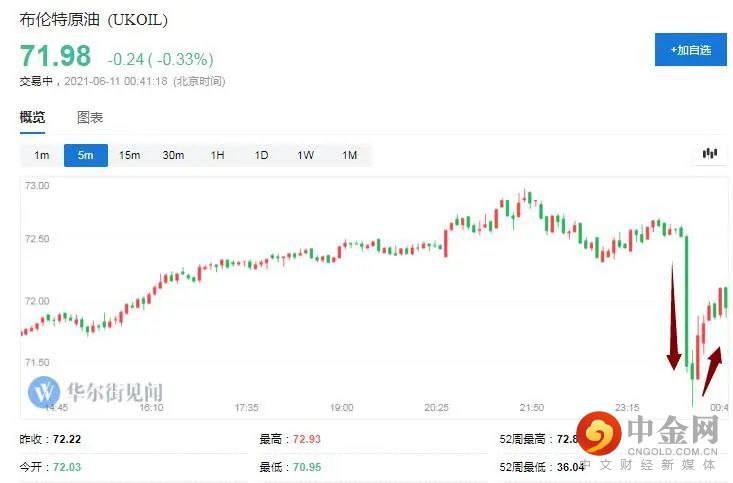Switch to the 概览 overview tab

(x=32, y=117)
